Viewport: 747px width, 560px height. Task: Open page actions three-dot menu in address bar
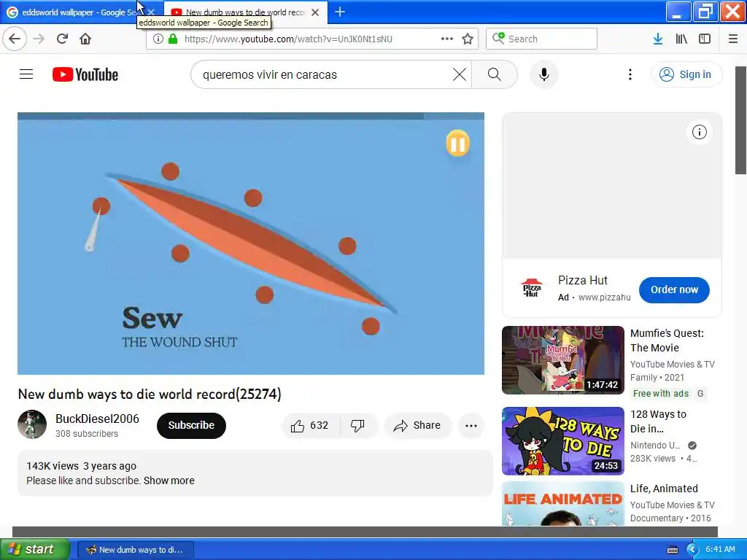tap(447, 39)
